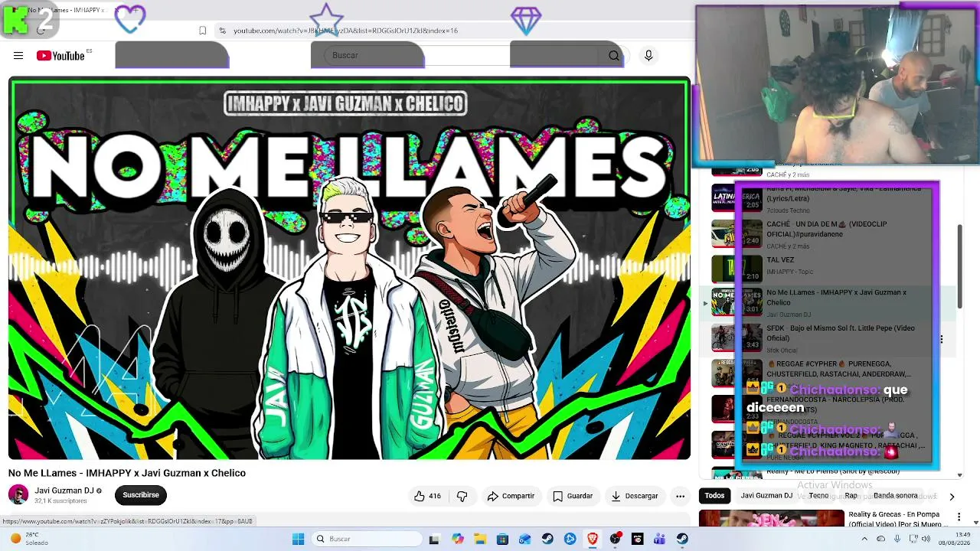This screenshot has width=980, height=551.
Task: Open File Explorer from the taskbar
Action: (480, 539)
